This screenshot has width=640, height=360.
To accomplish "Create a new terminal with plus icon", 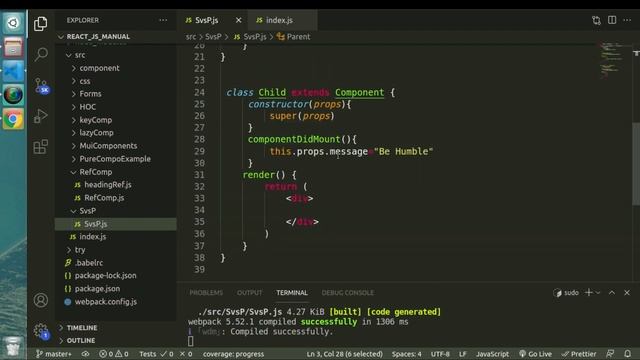I will tap(589, 293).
